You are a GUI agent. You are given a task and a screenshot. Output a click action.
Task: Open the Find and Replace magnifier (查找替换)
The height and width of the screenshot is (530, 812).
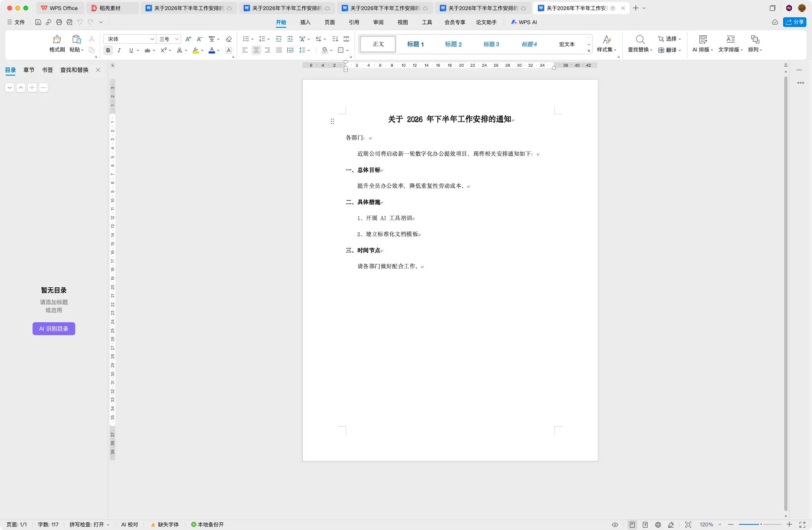tap(640, 39)
